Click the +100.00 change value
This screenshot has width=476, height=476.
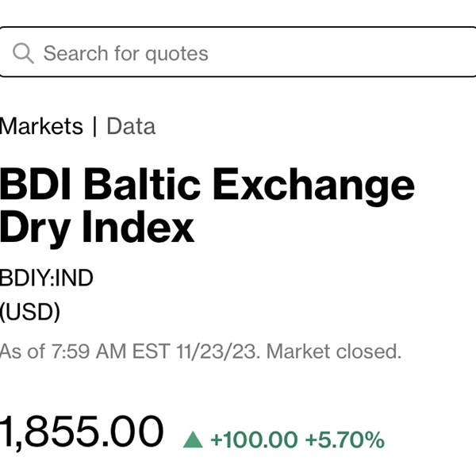click(x=254, y=440)
